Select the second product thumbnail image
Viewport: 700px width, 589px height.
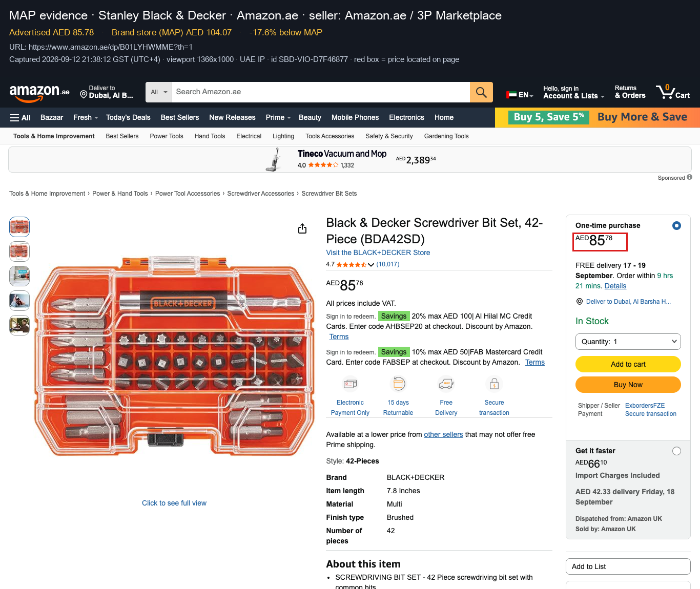tap(19, 251)
